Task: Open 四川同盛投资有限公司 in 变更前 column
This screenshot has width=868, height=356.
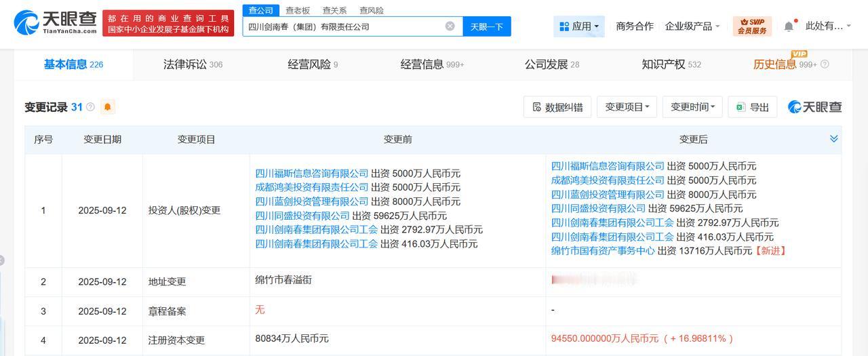Action: [302, 216]
